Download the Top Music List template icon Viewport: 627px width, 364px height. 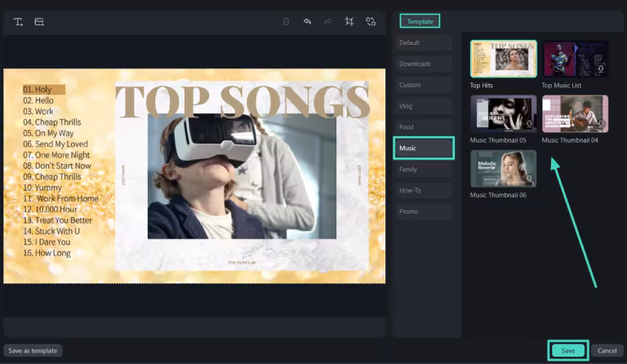[x=601, y=69]
